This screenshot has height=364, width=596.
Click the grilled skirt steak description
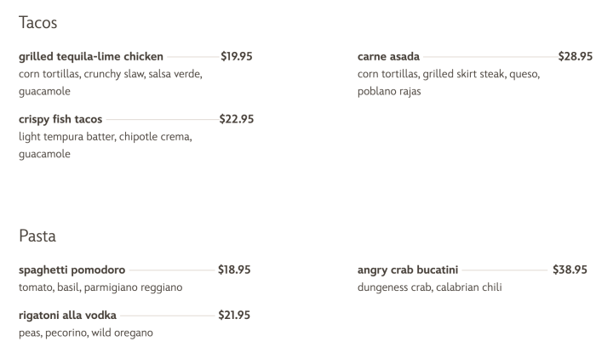tap(449, 82)
